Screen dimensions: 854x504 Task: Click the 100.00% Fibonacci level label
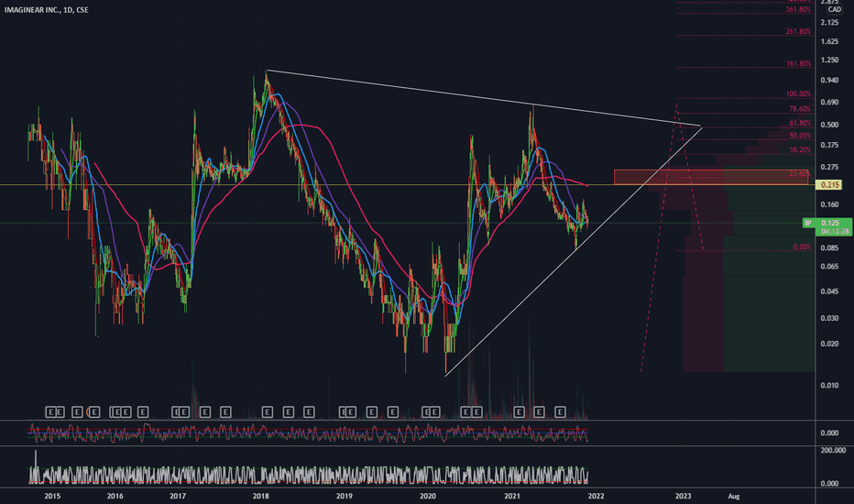(798, 94)
